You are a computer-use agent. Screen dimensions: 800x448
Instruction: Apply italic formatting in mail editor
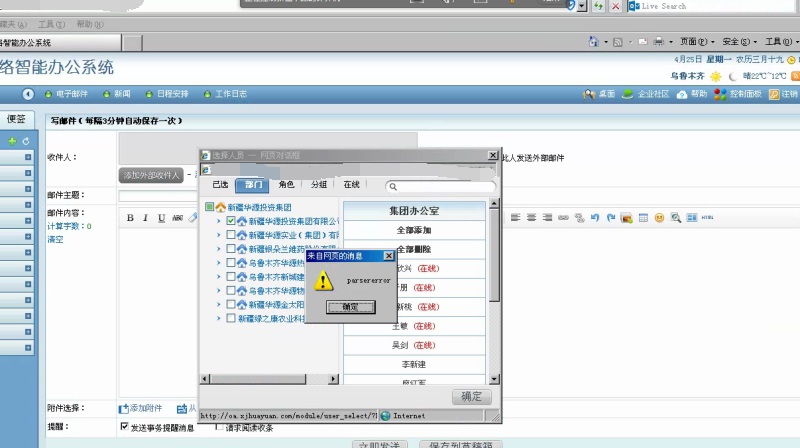(145, 218)
